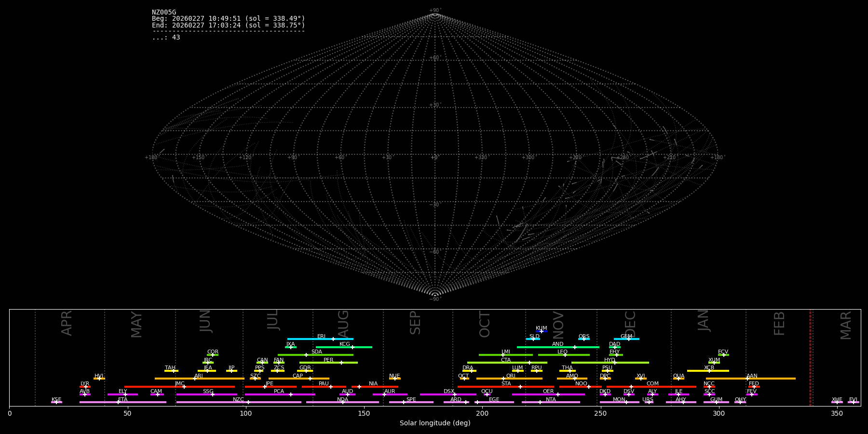Click the KSE shower label
This screenshot has width=868, height=434.
pyautogui.click(x=56, y=400)
